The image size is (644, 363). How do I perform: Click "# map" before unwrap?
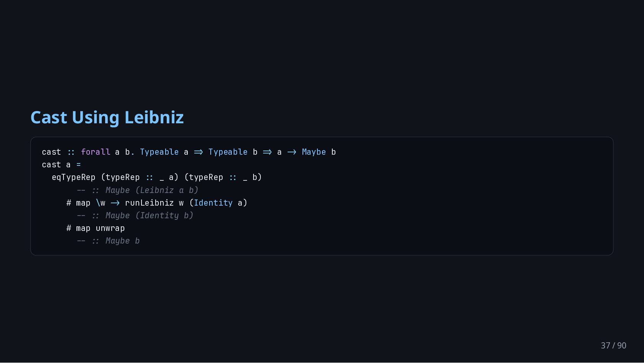tap(78, 228)
